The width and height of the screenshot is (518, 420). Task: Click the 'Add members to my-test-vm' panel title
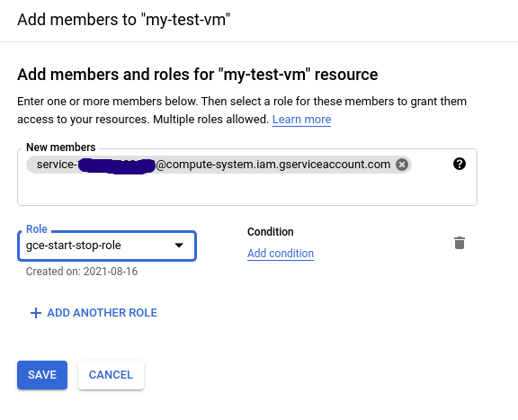(x=123, y=20)
